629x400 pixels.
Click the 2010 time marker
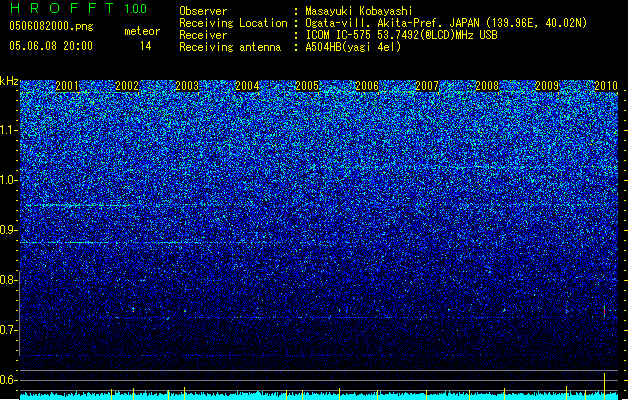click(606, 86)
